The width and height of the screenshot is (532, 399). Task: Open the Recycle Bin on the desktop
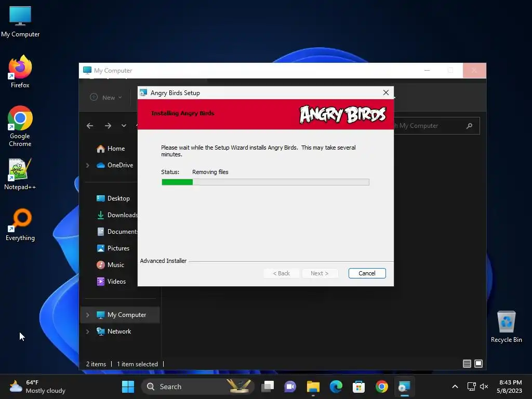pyautogui.click(x=506, y=327)
